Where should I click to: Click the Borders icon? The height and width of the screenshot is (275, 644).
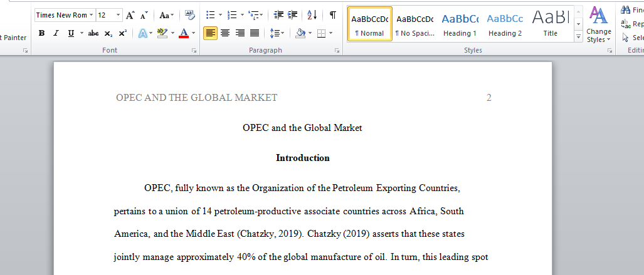coord(322,33)
